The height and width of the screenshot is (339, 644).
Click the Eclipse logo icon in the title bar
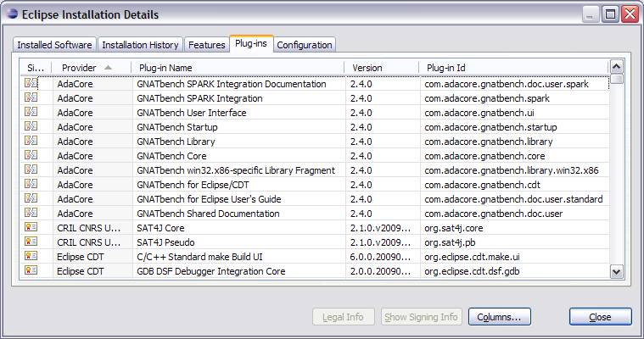point(13,14)
